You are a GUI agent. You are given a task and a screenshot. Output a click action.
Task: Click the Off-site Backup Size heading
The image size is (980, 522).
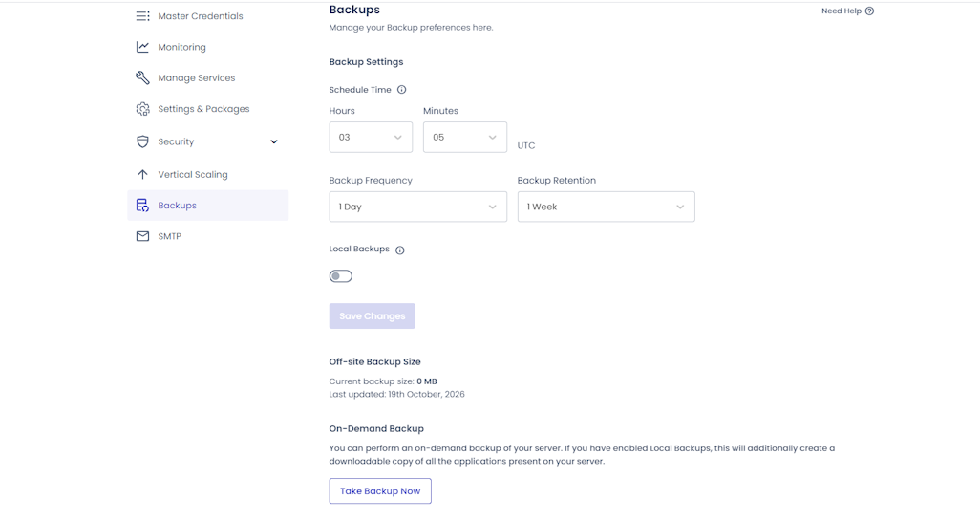[x=375, y=361]
